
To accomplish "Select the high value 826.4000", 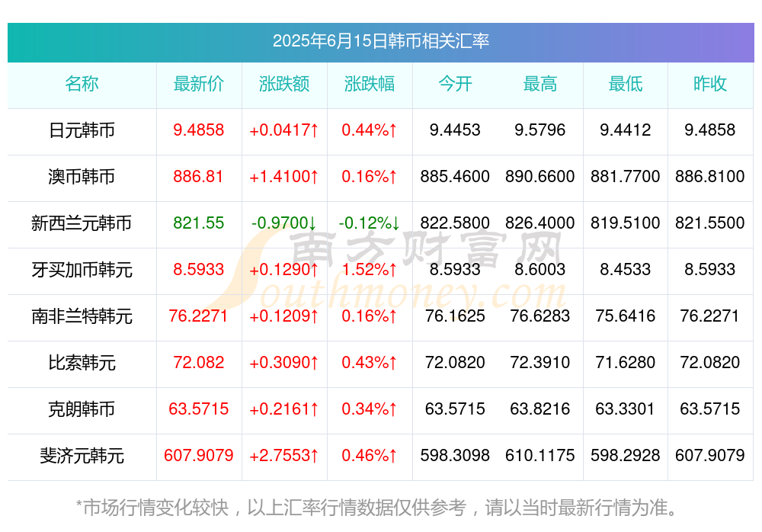I will [x=540, y=223].
